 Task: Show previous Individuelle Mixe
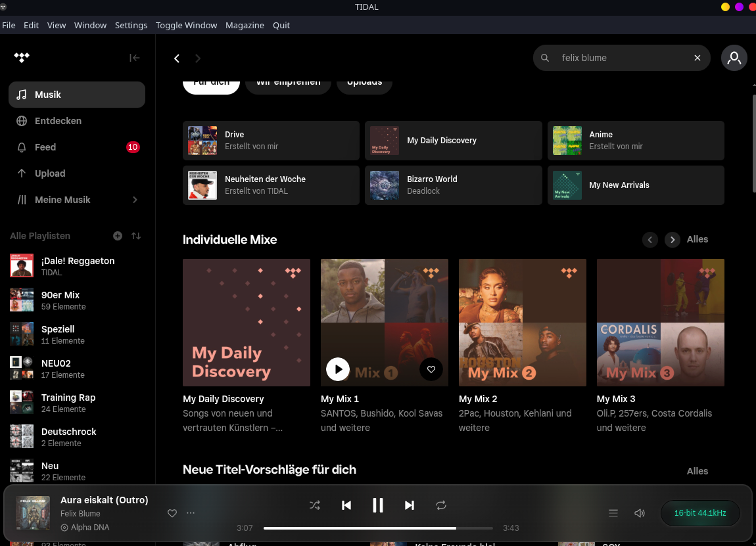pyautogui.click(x=650, y=240)
